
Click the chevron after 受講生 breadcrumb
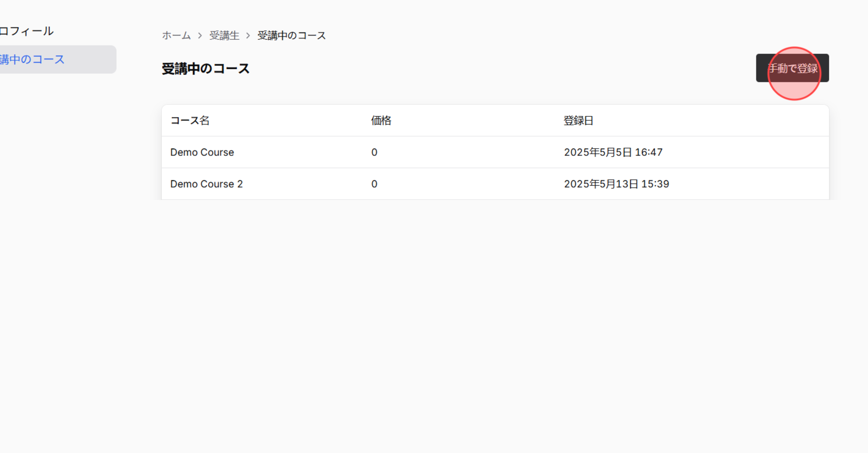point(248,35)
